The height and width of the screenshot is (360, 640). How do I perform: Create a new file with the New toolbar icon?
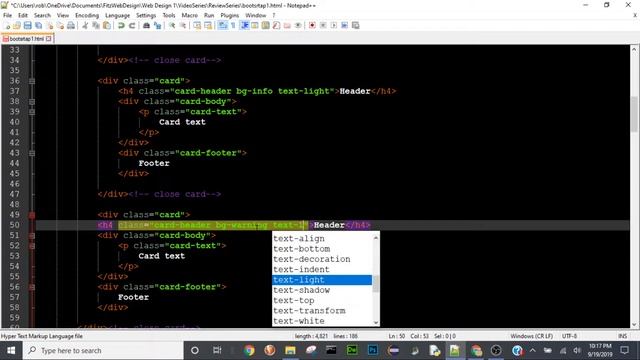(x=7, y=26)
